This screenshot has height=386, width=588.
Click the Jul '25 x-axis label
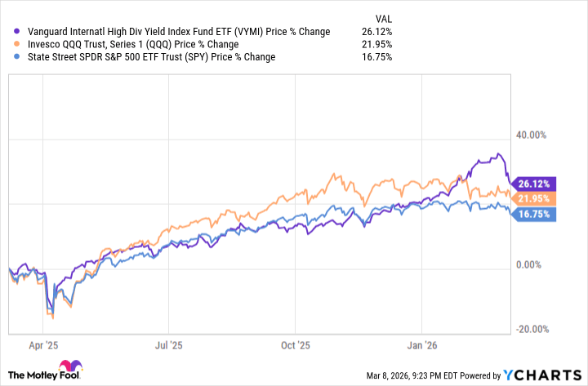point(168,346)
